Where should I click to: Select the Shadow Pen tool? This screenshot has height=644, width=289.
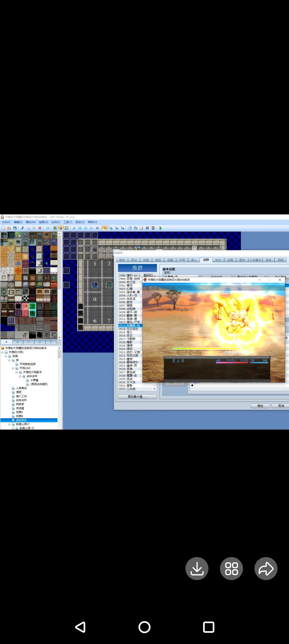tap(97, 228)
